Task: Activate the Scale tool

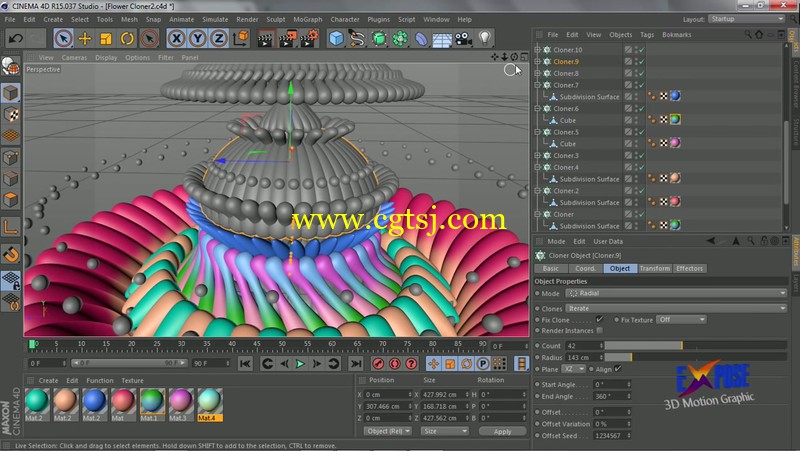Action: tap(106, 38)
